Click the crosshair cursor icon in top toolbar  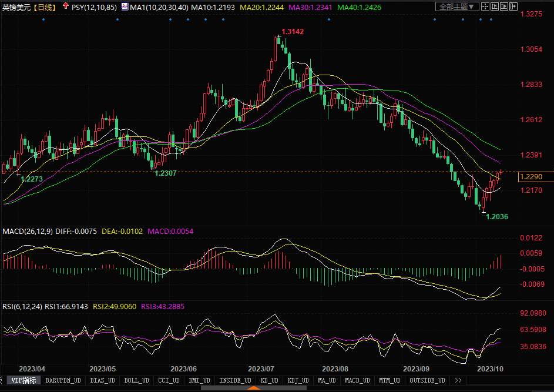(486, 7)
